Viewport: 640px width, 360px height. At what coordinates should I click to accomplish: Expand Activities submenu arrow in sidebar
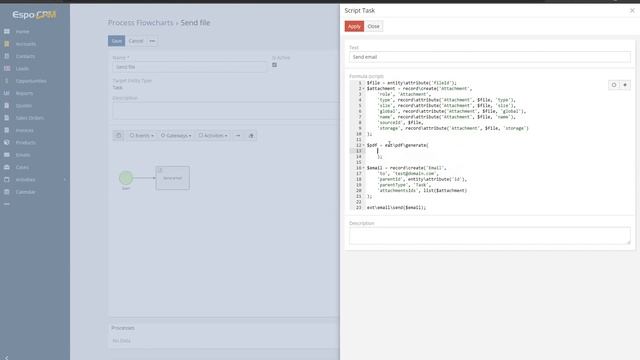pos(64,180)
